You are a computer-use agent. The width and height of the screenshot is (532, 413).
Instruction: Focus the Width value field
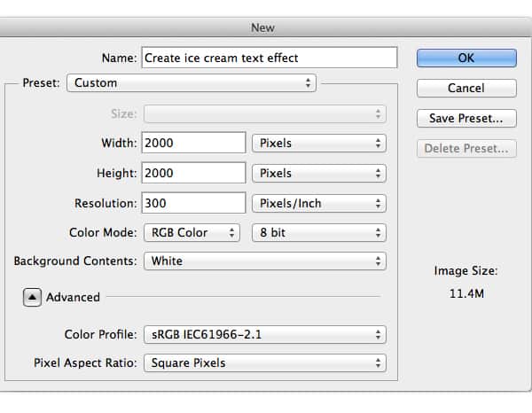[193, 143]
